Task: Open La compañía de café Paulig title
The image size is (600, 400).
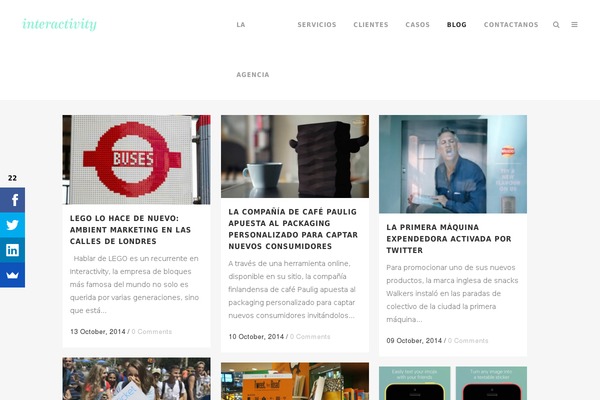Action: point(293,229)
